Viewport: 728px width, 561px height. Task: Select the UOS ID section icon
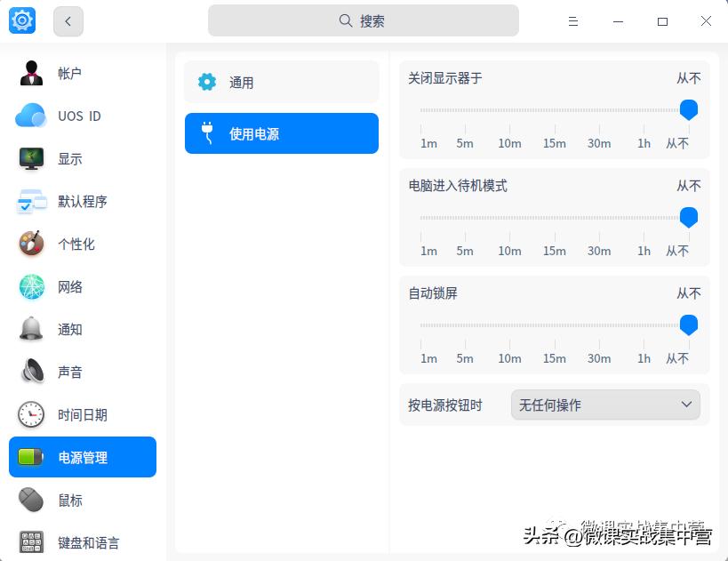coord(32,116)
